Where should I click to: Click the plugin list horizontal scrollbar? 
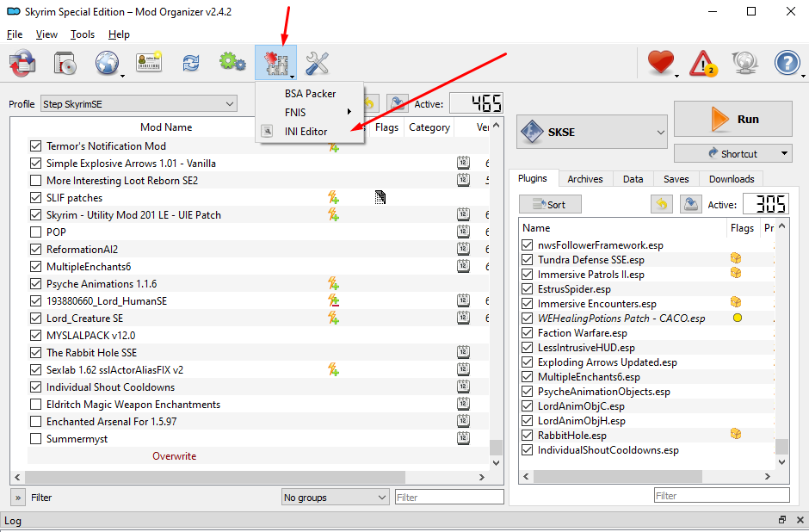click(x=617, y=476)
